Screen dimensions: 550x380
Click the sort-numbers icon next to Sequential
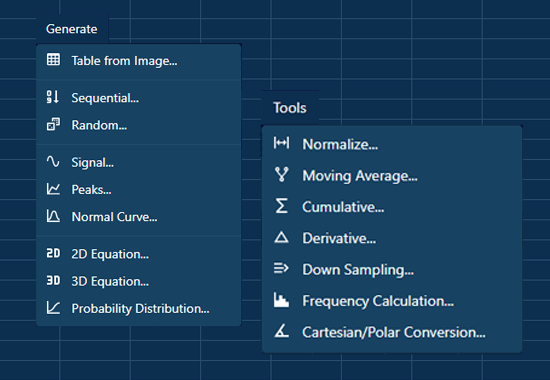[53, 97]
